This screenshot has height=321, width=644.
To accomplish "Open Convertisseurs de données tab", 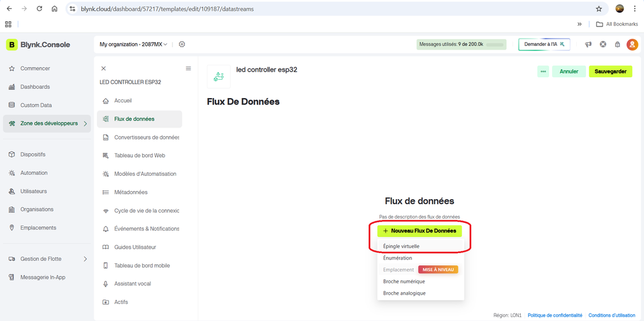I will coord(140,138).
